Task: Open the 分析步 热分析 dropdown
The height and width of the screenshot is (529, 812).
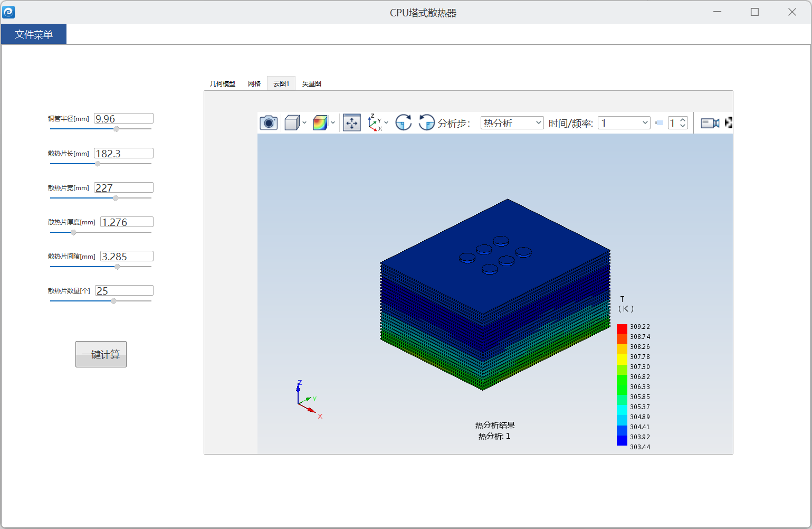Action: tap(512, 123)
